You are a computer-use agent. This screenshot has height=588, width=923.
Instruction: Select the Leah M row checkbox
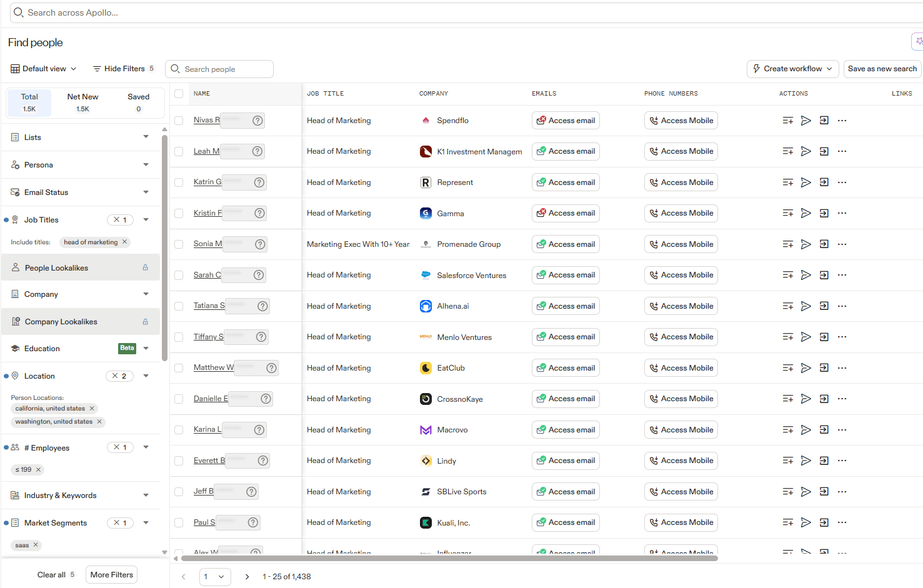(179, 151)
